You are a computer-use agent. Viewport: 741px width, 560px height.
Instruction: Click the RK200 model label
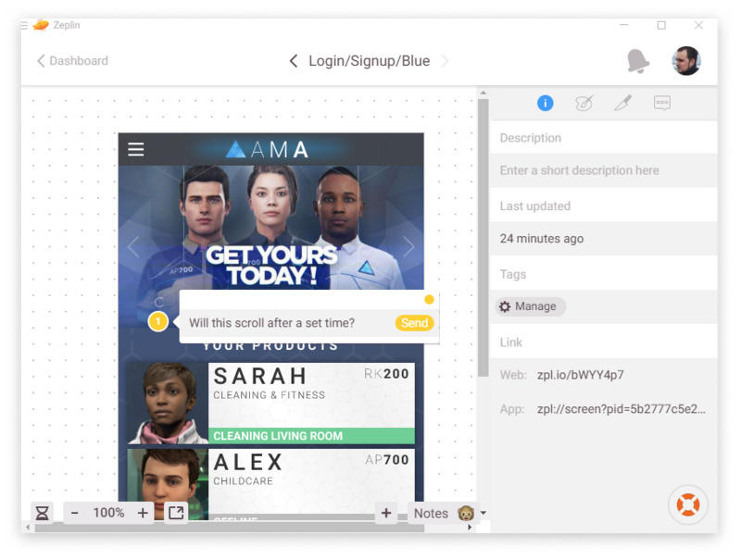pos(386,374)
